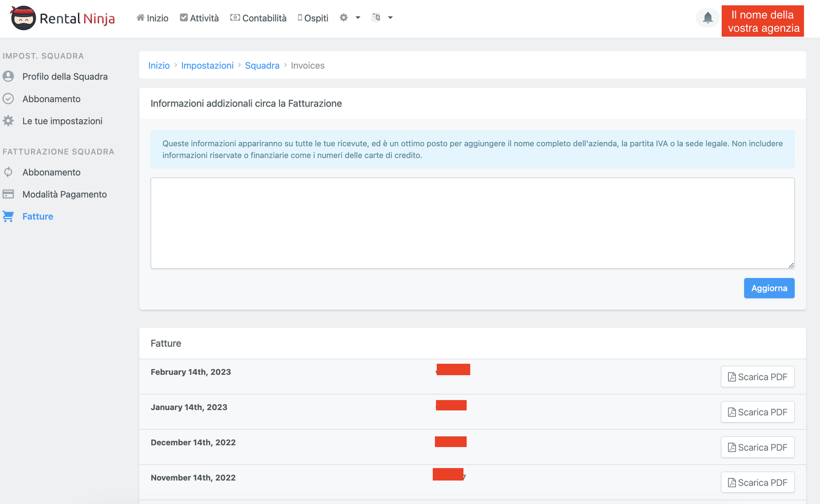Click the gear icon beside Le tue impostazioni
Screen dimensions: 820x504
pyautogui.click(x=8, y=121)
